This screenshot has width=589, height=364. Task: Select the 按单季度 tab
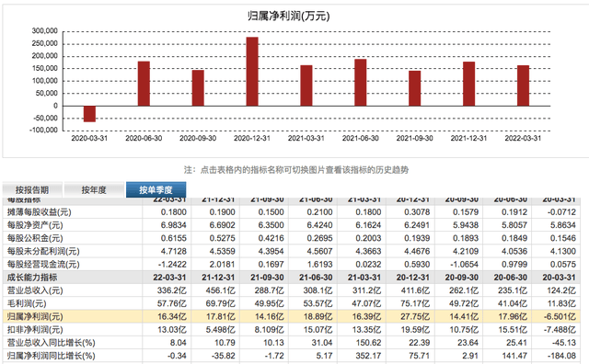pos(156,190)
